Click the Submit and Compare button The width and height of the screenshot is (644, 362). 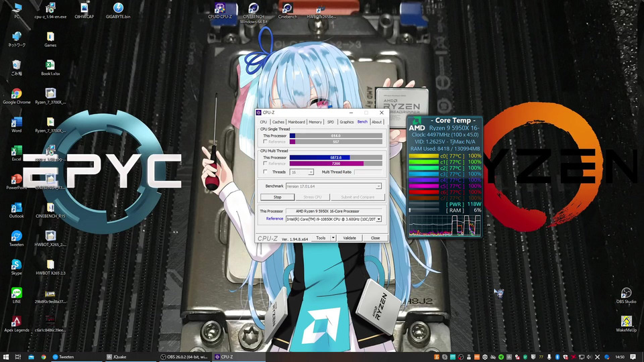coord(358,197)
